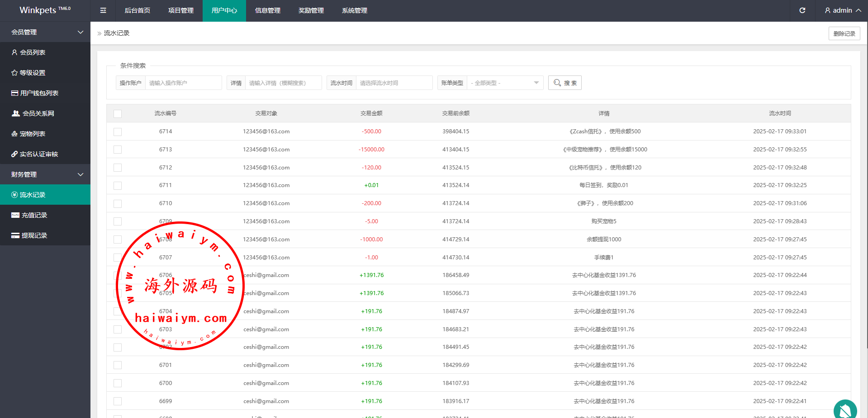Click the sidebar collapse hamburger icon
This screenshot has height=418, width=868.
pyautogui.click(x=103, y=10)
